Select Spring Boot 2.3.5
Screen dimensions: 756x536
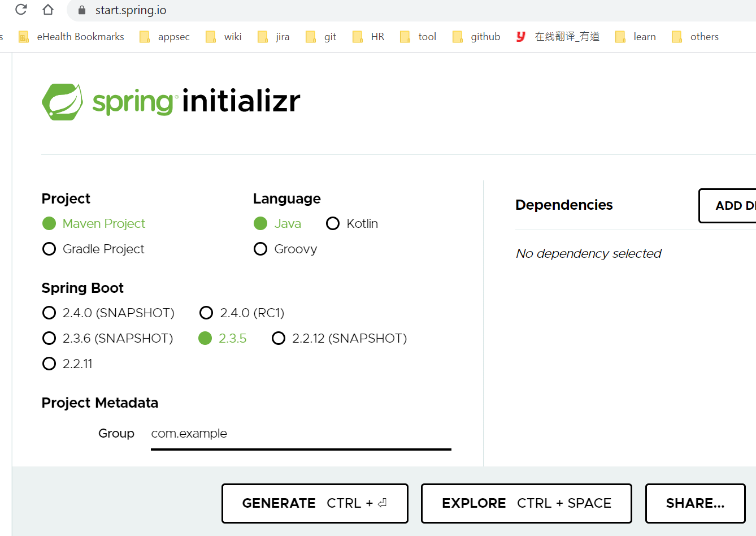[223, 338]
